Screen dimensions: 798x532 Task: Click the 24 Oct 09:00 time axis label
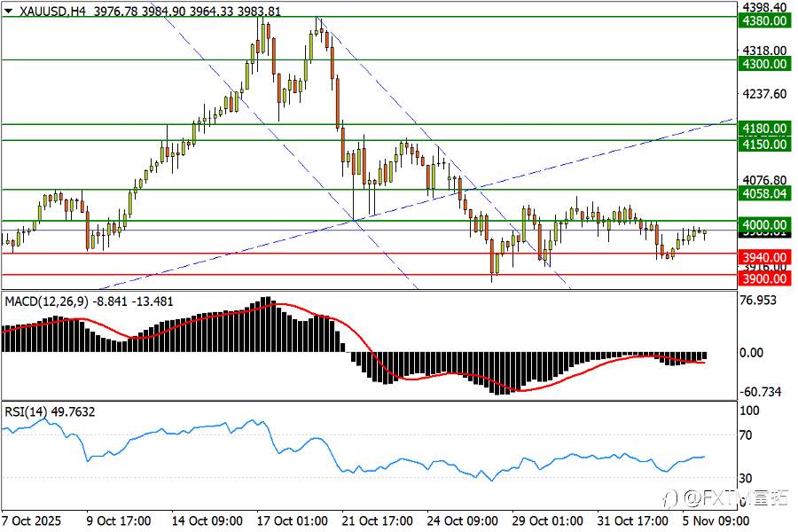click(462, 521)
